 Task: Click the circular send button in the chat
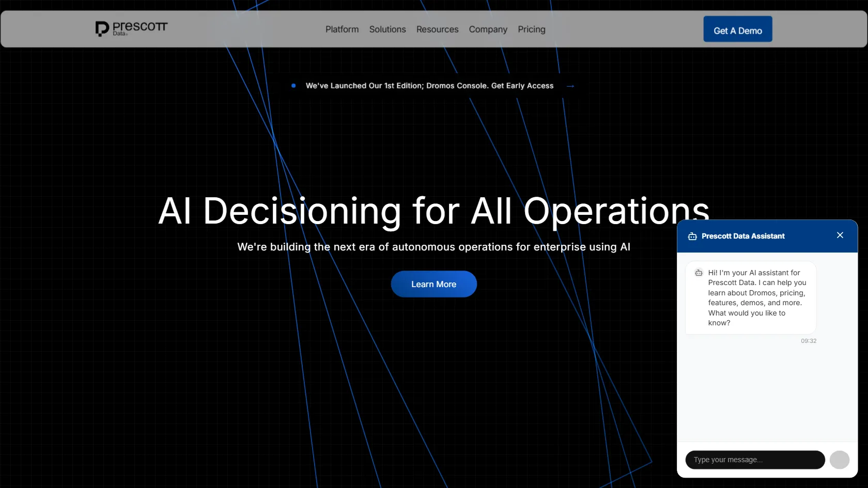(840, 460)
